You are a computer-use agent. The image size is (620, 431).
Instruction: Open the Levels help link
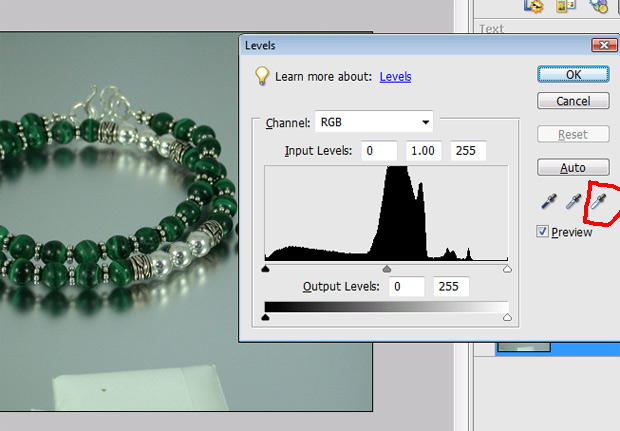395,77
